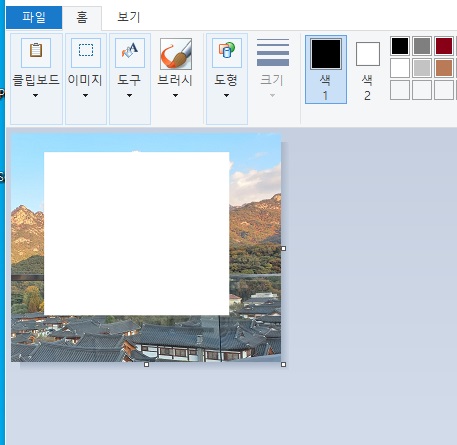This screenshot has height=445, width=457.
Task: Click the canvas bottom-right corner handle
Action: 284,365
